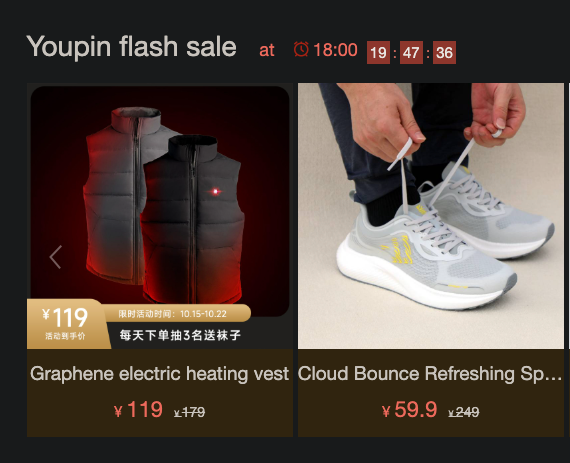The height and width of the screenshot is (463, 570).
Task: Click the crossed-out ¥249 original price
Action: pyautogui.click(x=464, y=412)
